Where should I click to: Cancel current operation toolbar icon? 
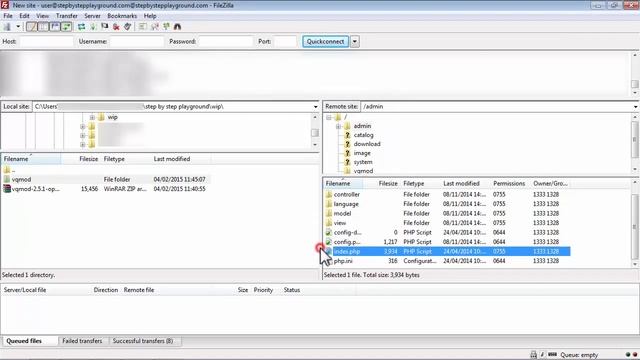(105, 27)
